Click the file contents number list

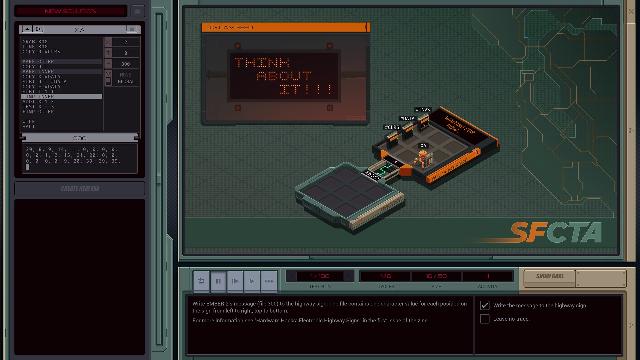80,158
